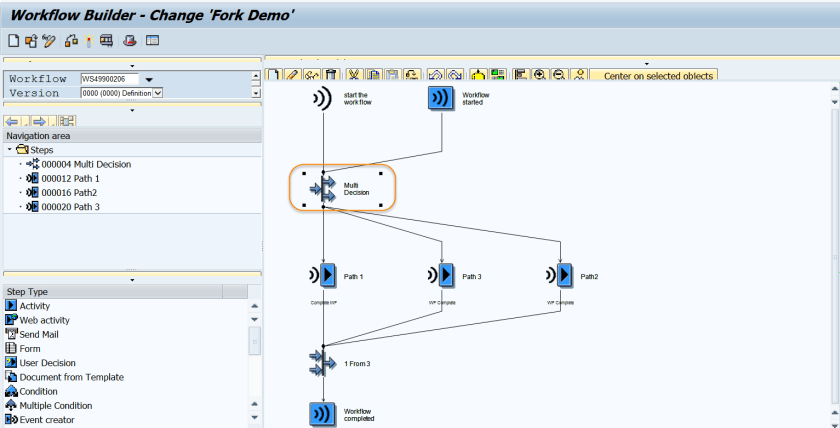
Task: Click the Workflow completed node
Action: 322,415
